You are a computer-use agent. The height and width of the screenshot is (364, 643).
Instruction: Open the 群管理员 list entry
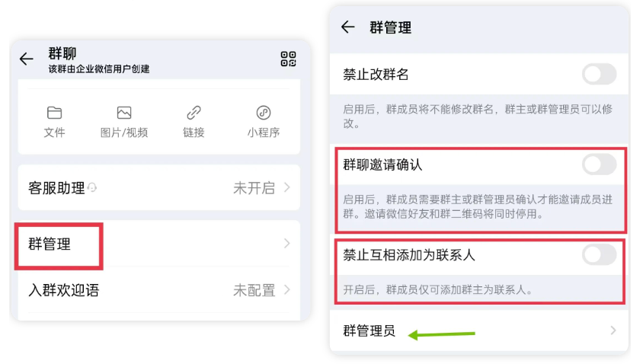[369, 330]
